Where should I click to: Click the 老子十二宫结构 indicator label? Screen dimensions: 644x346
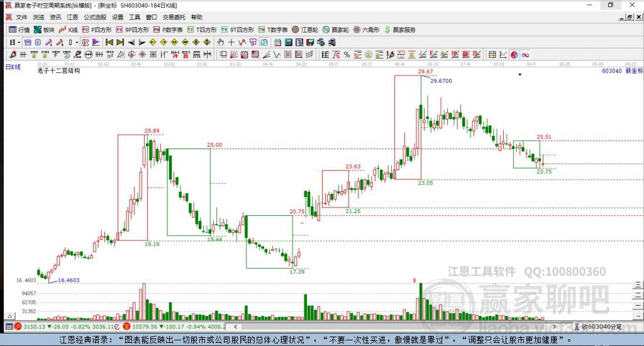click(x=58, y=70)
